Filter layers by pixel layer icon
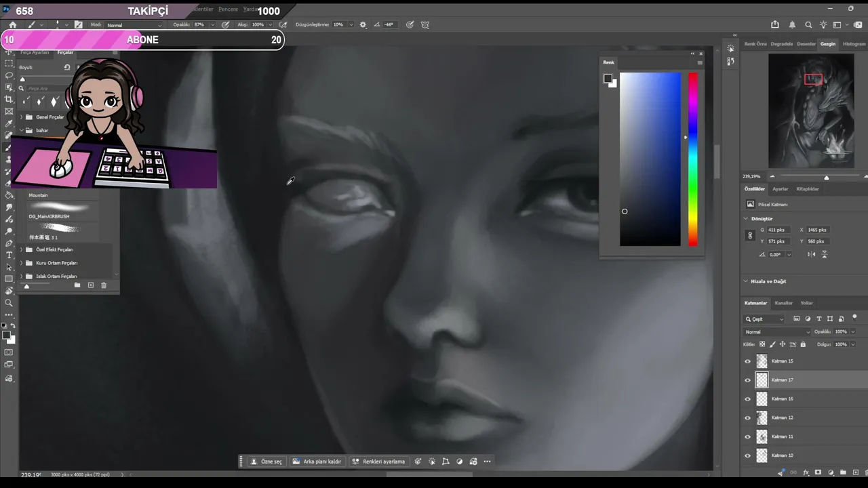This screenshot has width=868, height=488. pyautogui.click(x=797, y=319)
